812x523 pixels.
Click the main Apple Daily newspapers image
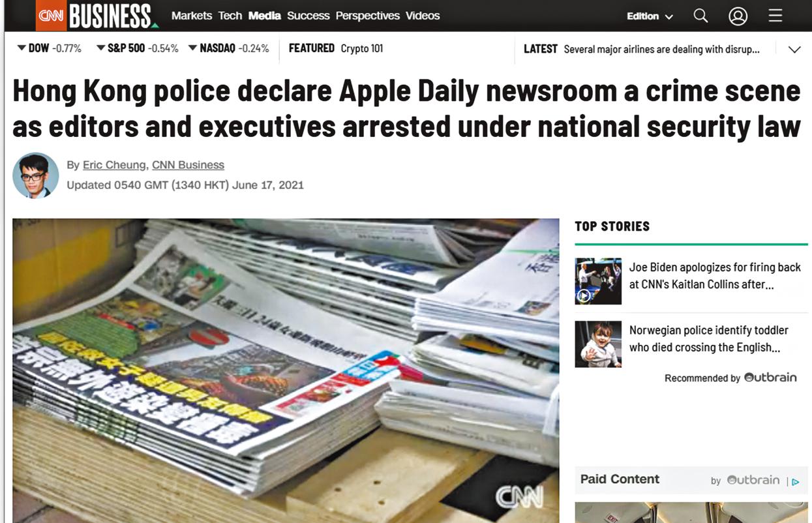(286, 370)
